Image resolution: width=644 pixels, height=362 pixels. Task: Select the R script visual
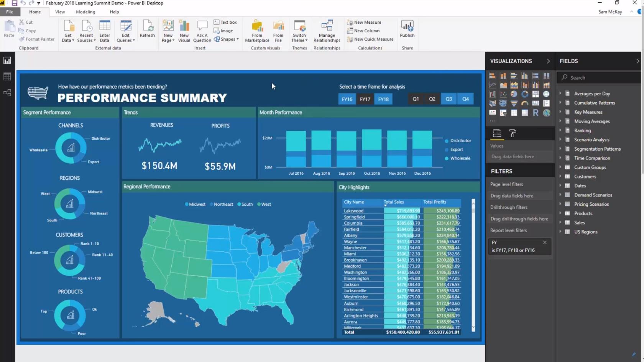click(536, 113)
